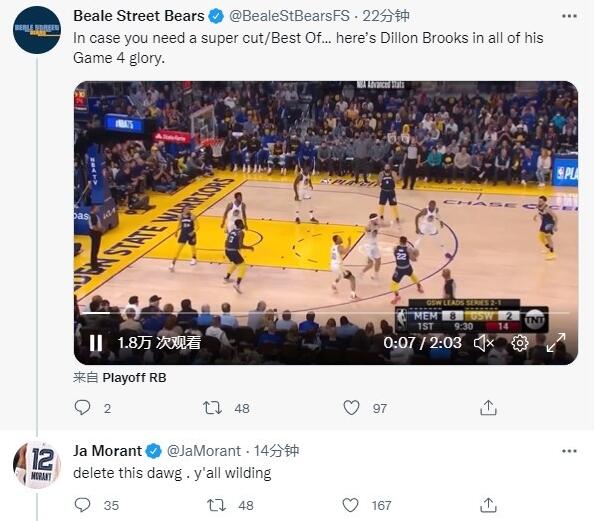Open more options on Beale Street Bears tweet
The width and height of the screenshot is (594, 521).
pos(569,16)
